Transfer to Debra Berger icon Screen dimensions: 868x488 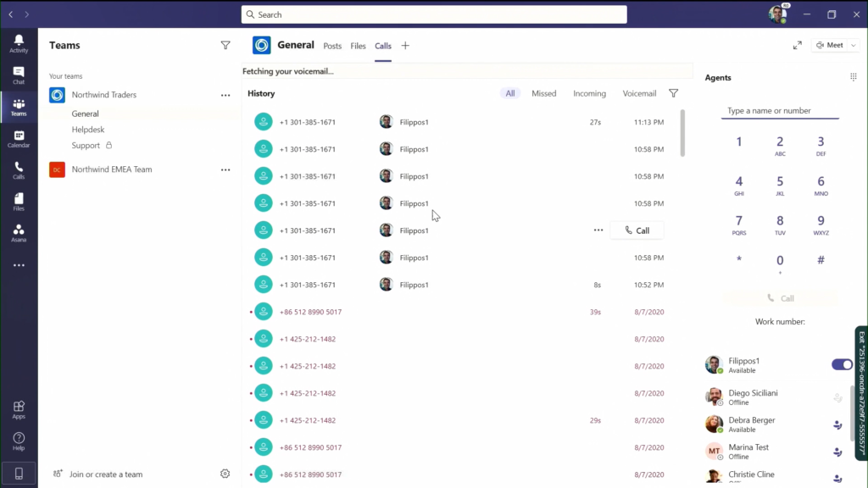tap(837, 425)
